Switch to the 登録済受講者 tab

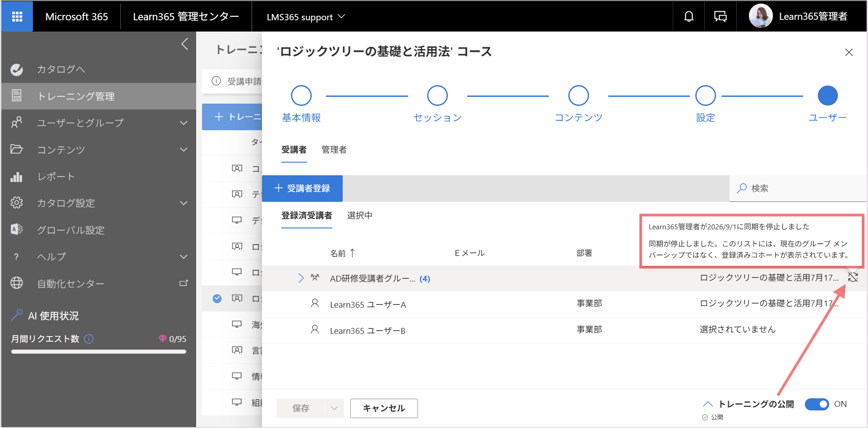tap(307, 215)
